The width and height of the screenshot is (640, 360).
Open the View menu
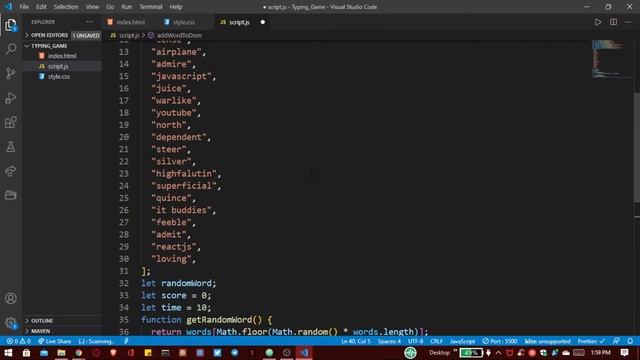coord(92,7)
